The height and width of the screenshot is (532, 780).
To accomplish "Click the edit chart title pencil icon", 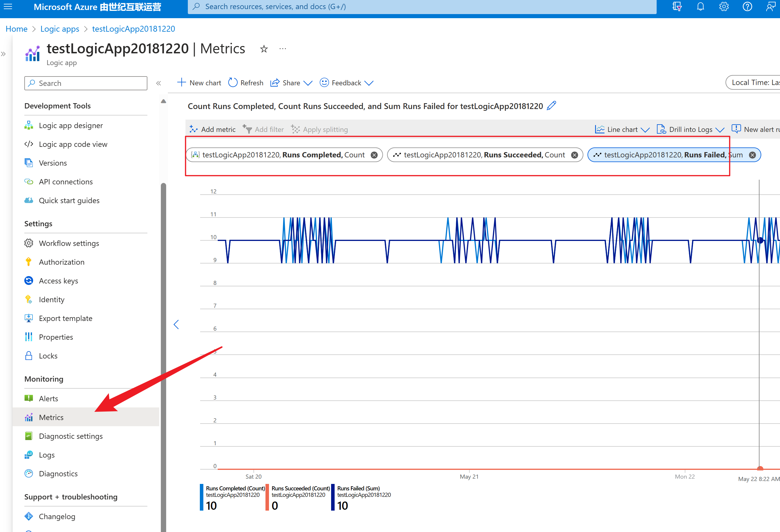I will [x=551, y=106].
